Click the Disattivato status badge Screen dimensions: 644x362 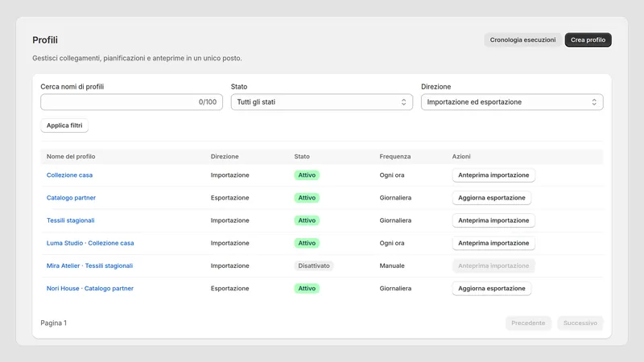click(314, 265)
